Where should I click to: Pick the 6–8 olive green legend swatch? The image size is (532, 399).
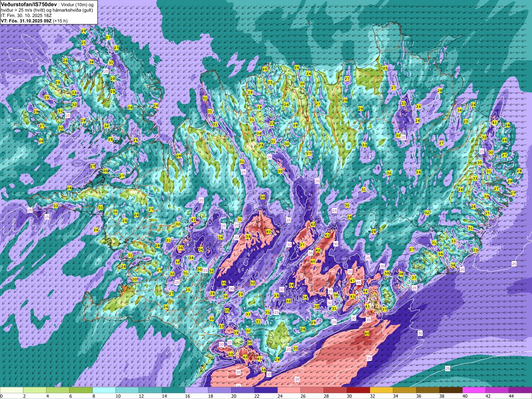(81, 390)
